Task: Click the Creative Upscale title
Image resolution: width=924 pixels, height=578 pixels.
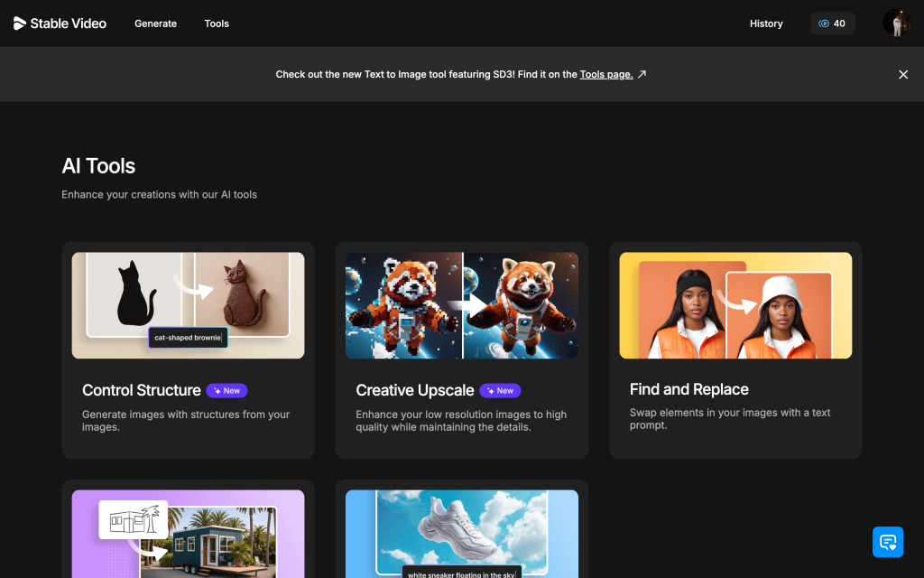Action: [x=415, y=390]
